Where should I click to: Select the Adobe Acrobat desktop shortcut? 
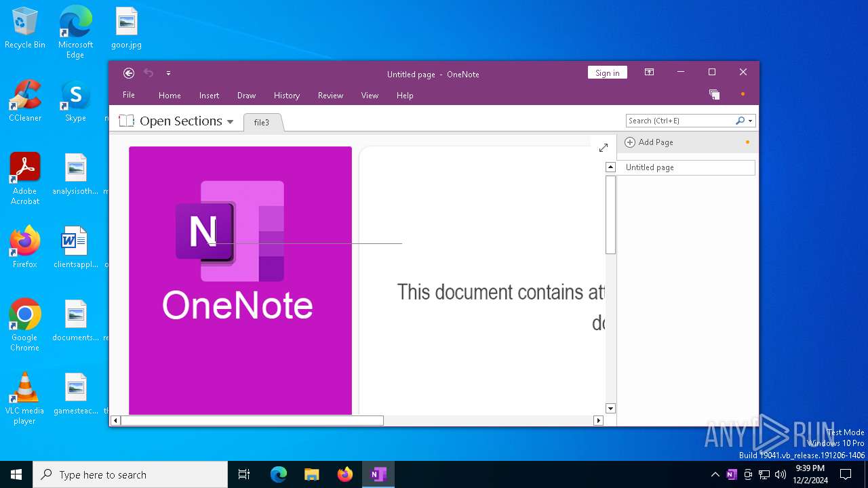point(25,178)
